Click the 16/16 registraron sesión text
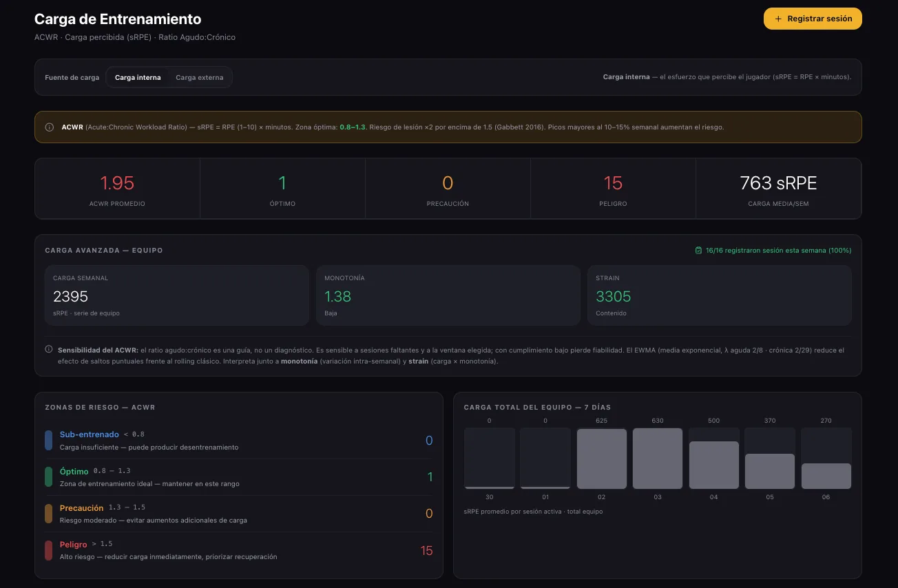 [x=779, y=251]
